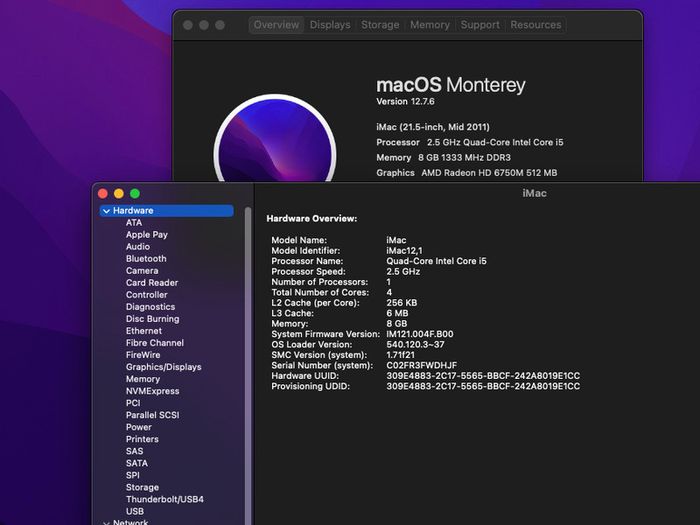Viewport: 700px width, 525px height.
Task: Click the Provisioning UDID value
Action: 483,387
